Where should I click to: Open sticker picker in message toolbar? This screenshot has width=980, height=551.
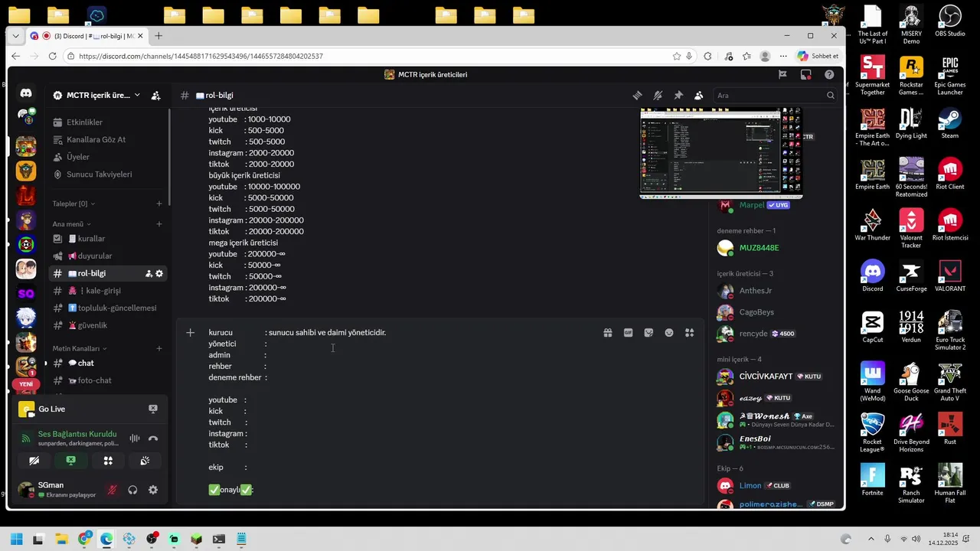[648, 333]
